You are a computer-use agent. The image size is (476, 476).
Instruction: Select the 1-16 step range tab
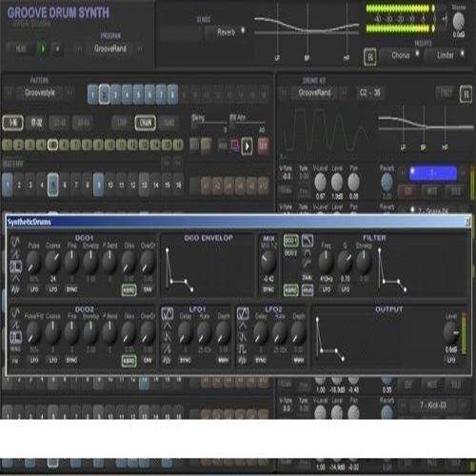(x=12, y=123)
